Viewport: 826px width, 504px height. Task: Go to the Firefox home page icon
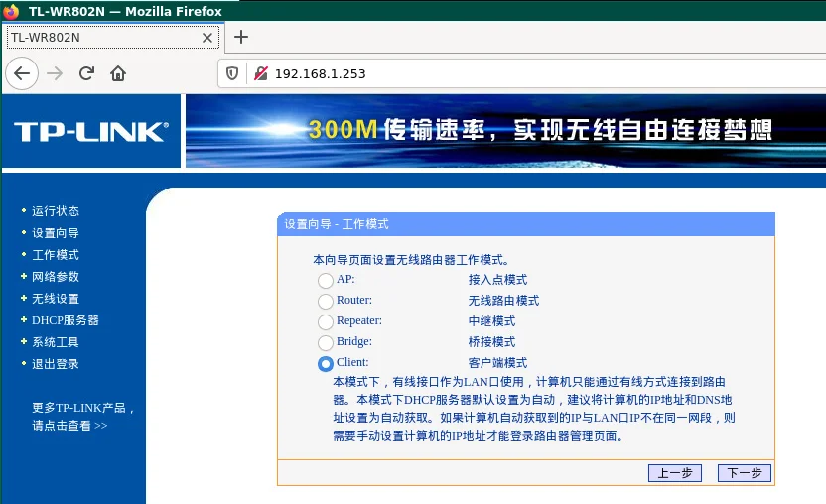(118, 73)
